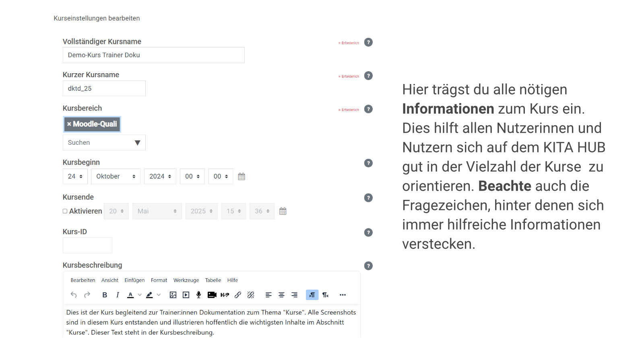Open the Einfügen editor menu
The width and height of the screenshot is (644, 362).
[134, 280]
